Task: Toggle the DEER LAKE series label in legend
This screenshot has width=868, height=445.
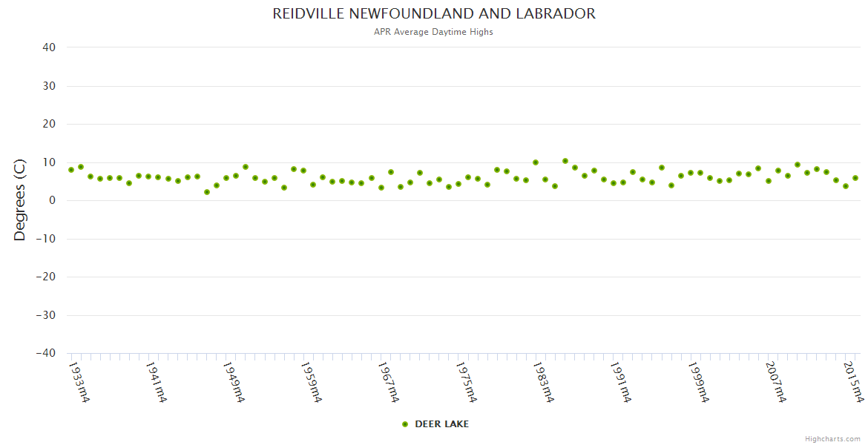Action: click(x=441, y=424)
